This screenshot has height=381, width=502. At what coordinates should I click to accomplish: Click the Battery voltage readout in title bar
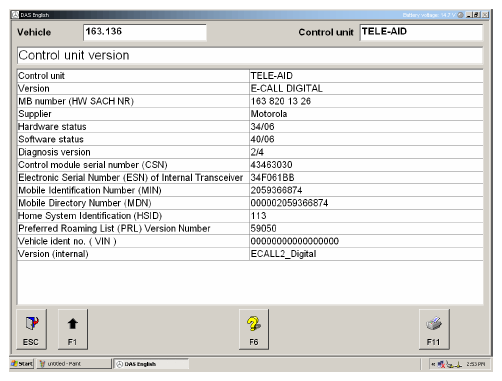429,15
